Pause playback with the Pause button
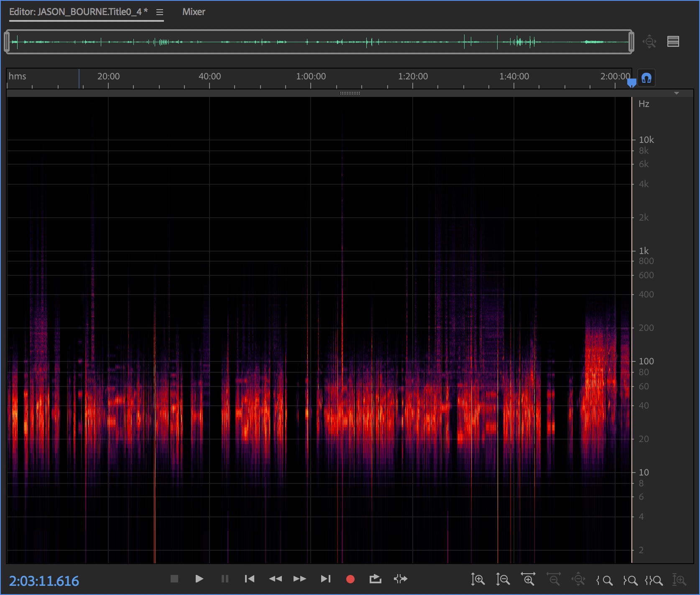Viewport: 700px width, 595px height. point(225,579)
